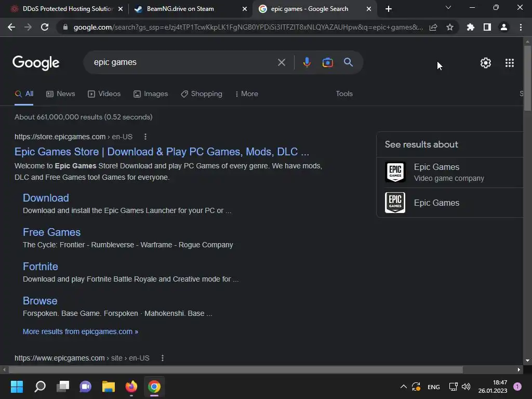Select the All results tab
Viewport: 532px width, 399px height.
24,94
